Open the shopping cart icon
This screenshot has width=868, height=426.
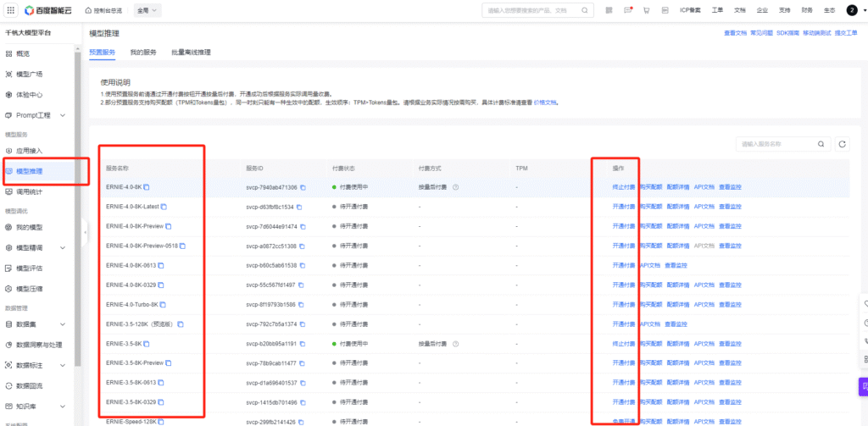[x=646, y=10]
